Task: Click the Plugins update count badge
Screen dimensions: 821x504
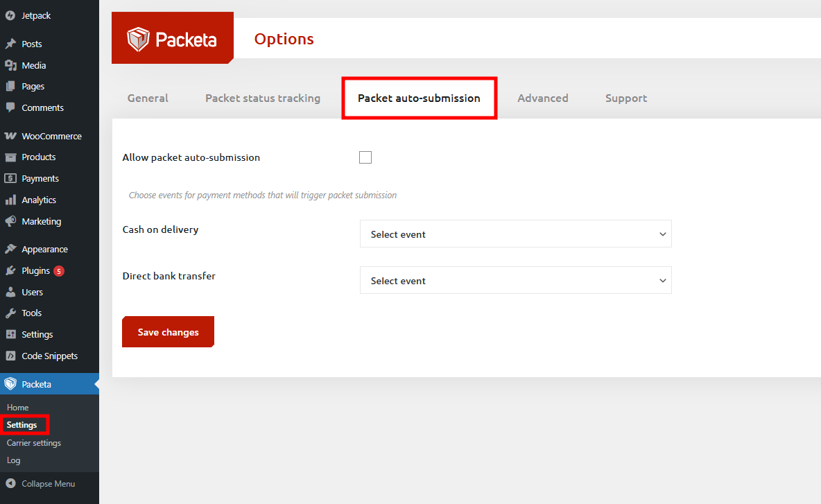Action: point(59,271)
